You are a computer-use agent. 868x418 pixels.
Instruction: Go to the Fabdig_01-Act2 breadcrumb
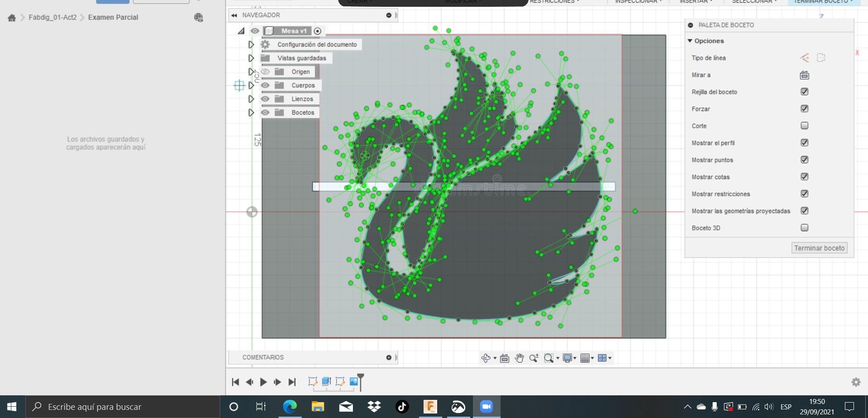(53, 18)
